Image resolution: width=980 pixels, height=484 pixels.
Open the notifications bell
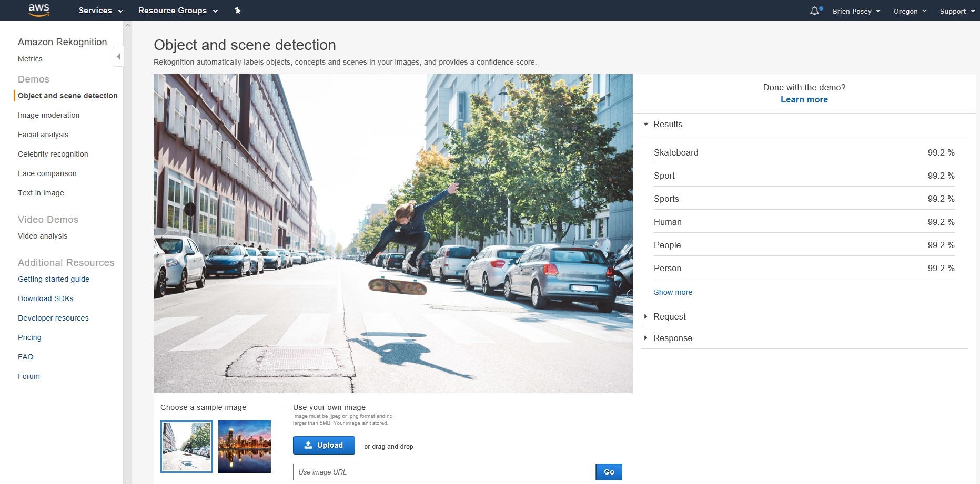click(815, 10)
